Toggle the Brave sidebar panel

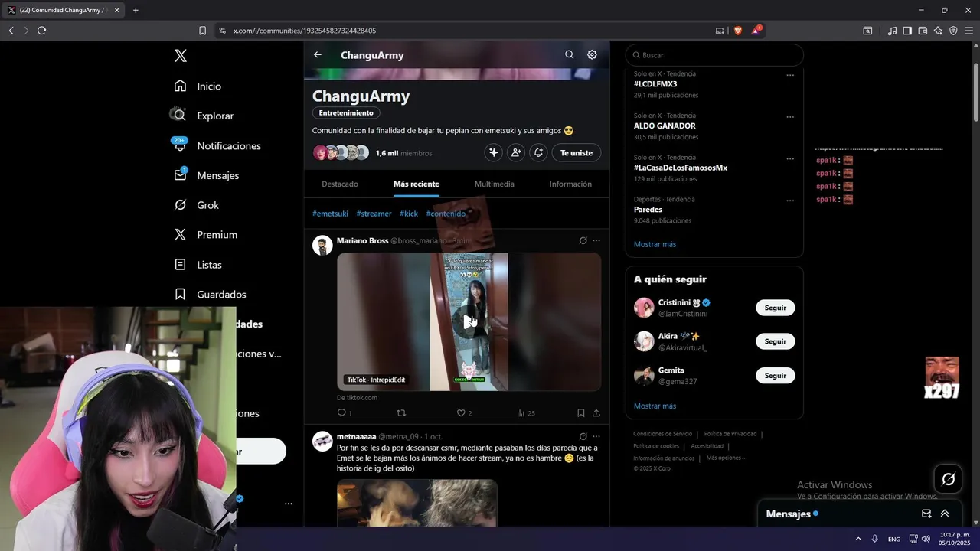click(907, 31)
